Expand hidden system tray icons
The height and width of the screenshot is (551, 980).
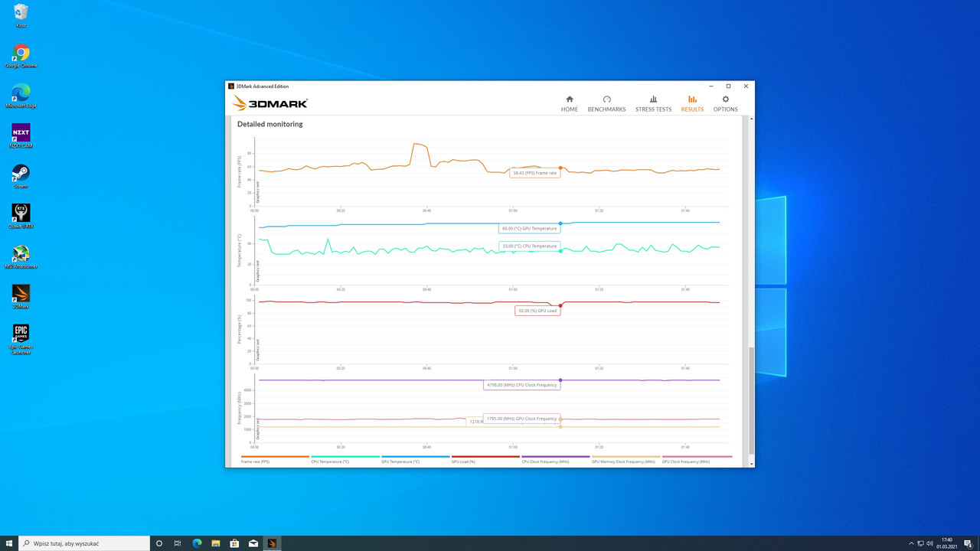[x=910, y=543]
